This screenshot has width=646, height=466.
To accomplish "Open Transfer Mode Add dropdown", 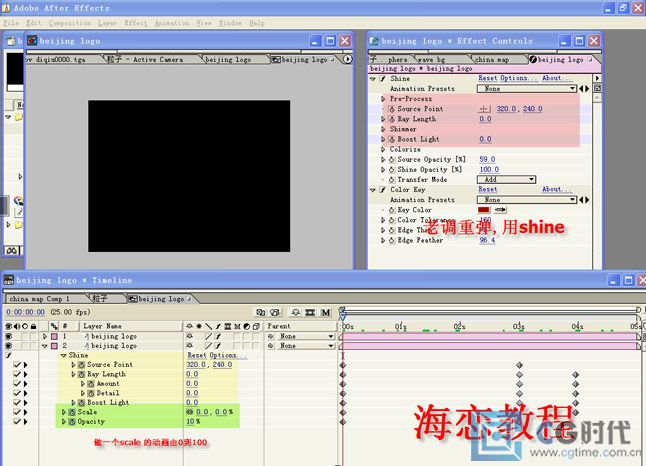I will (x=506, y=180).
